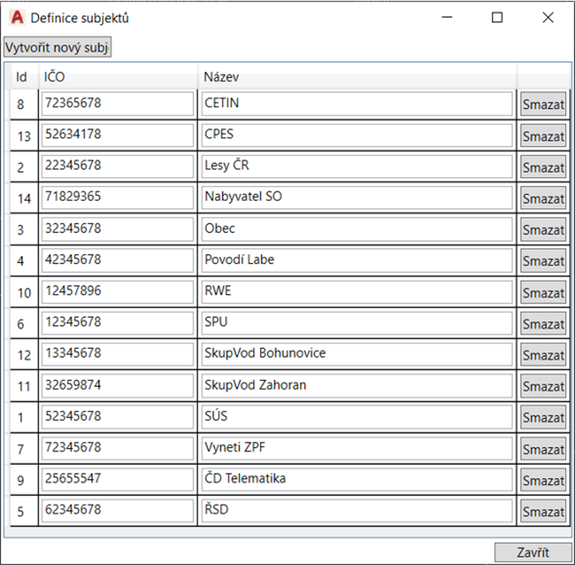
Task: Click Id cell 8 in CETIN row
Action: [24, 104]
